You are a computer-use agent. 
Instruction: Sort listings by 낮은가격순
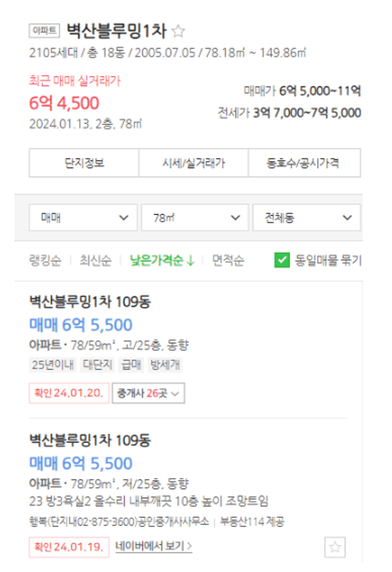pos(162,260)
